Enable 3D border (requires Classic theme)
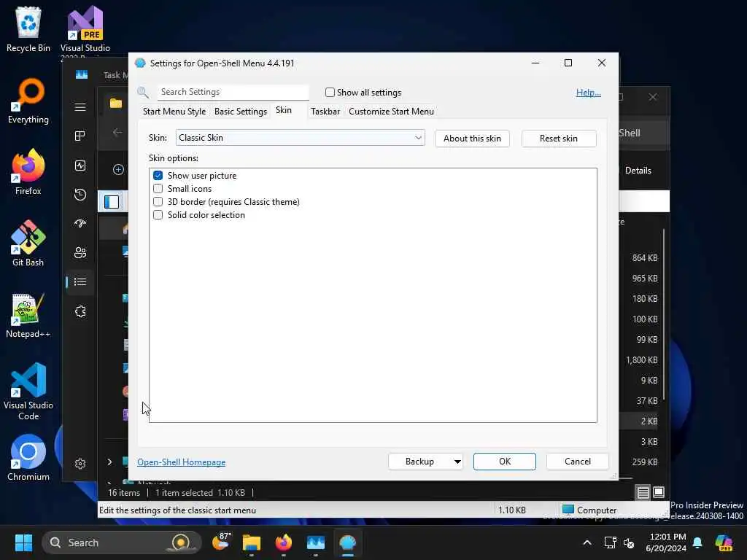 tap(158, 202)
